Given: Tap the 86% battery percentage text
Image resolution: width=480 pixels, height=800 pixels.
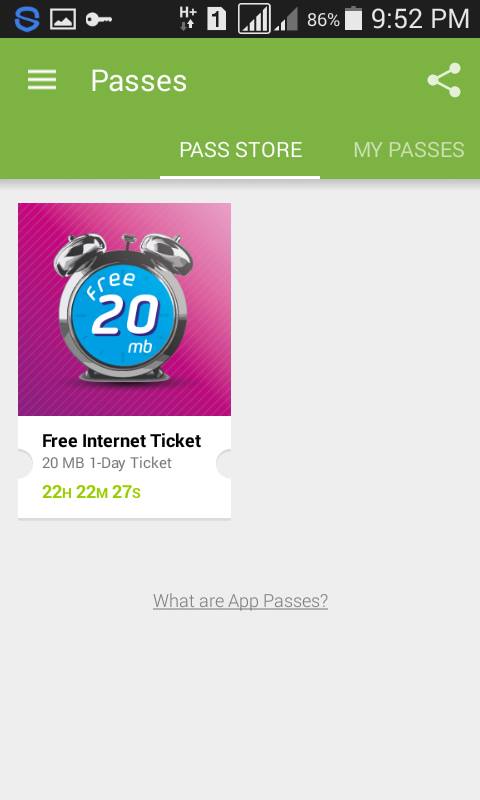Looking at the screenshot, I should click(323, 20).
